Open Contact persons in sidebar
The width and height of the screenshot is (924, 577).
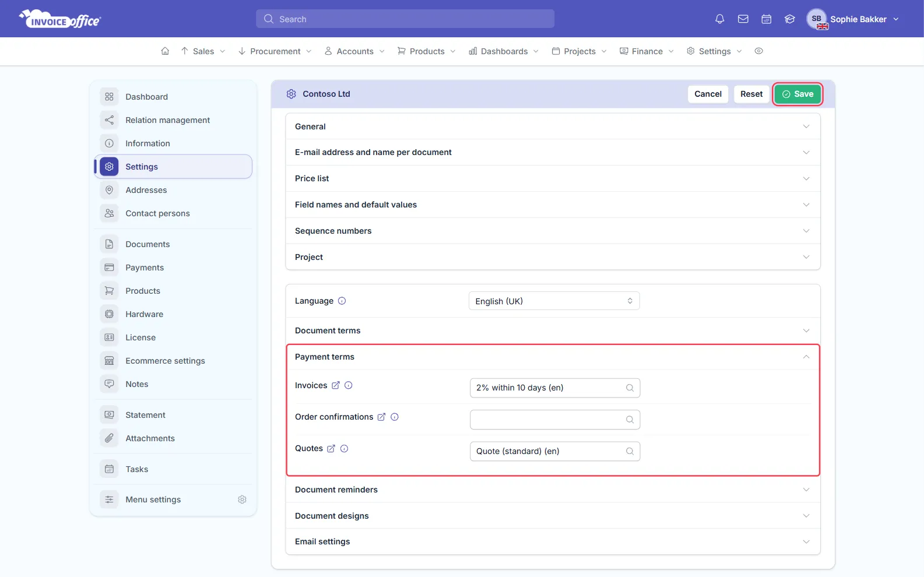click(x=173, y=213)
